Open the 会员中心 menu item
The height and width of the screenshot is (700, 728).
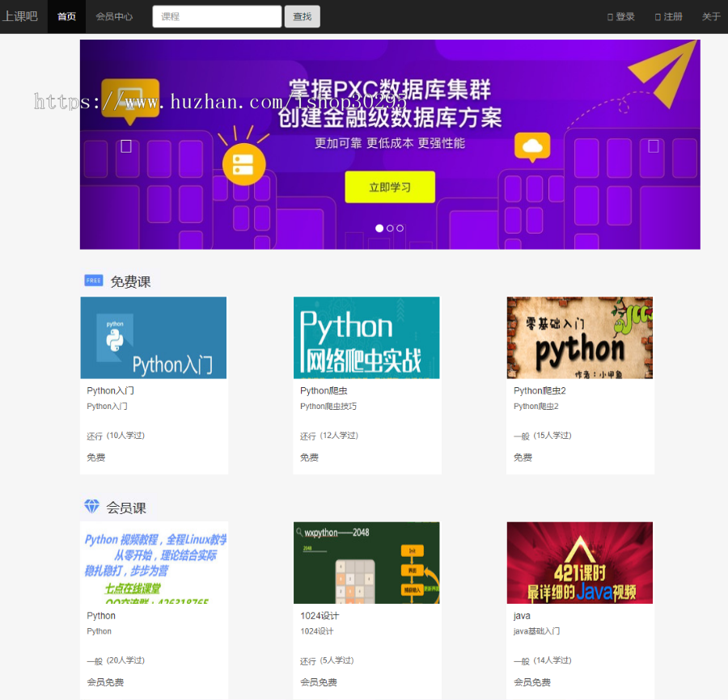pyautogui.click(x=113, y=16)
